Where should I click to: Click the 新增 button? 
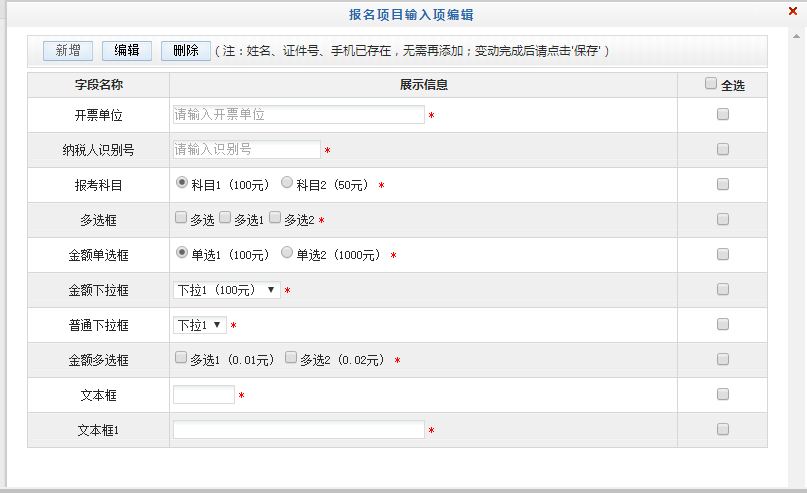point(68,51)
